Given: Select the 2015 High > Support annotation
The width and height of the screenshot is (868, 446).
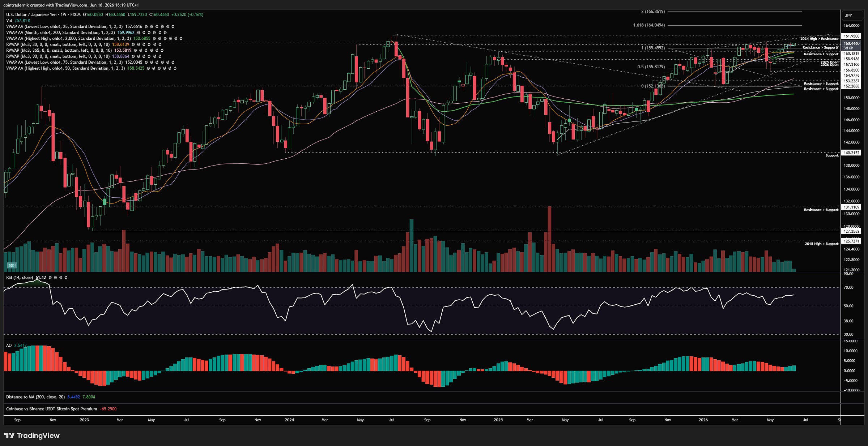Looking at the screenshot, I should click(821, 244).
